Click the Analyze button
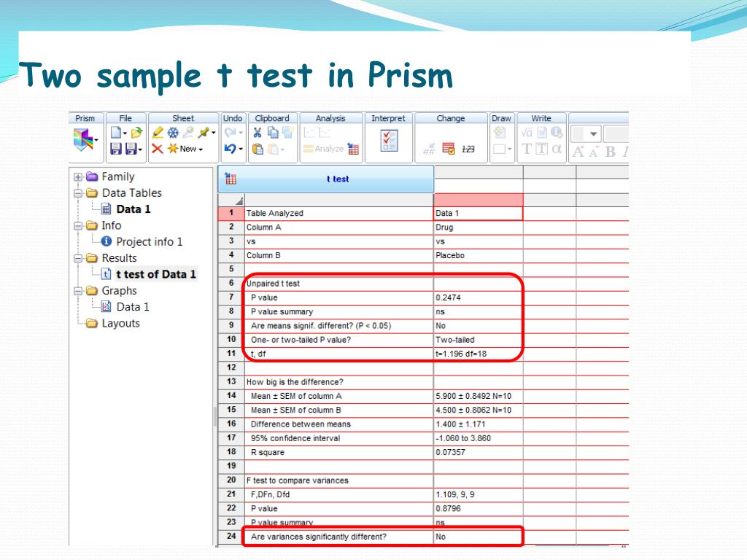Image resolution: width=747 pixels, height=560 pixels. (x=323, y=149)
